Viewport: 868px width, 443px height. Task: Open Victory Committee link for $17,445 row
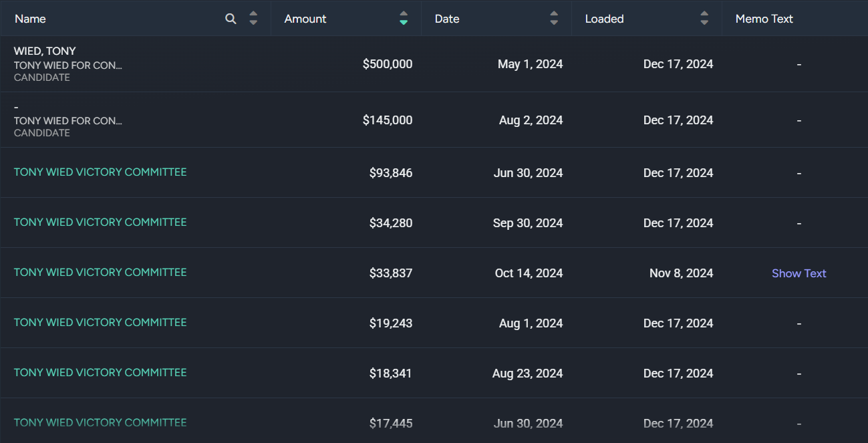100,423
